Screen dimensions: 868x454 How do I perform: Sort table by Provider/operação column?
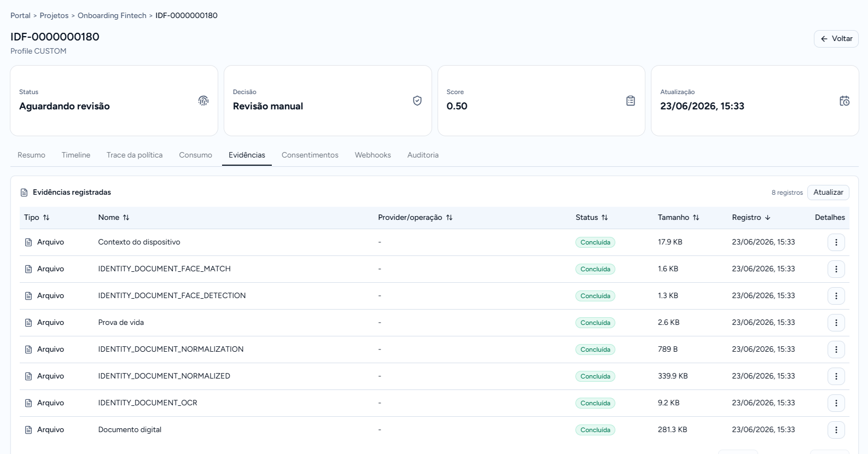click(x=415, y=218)
